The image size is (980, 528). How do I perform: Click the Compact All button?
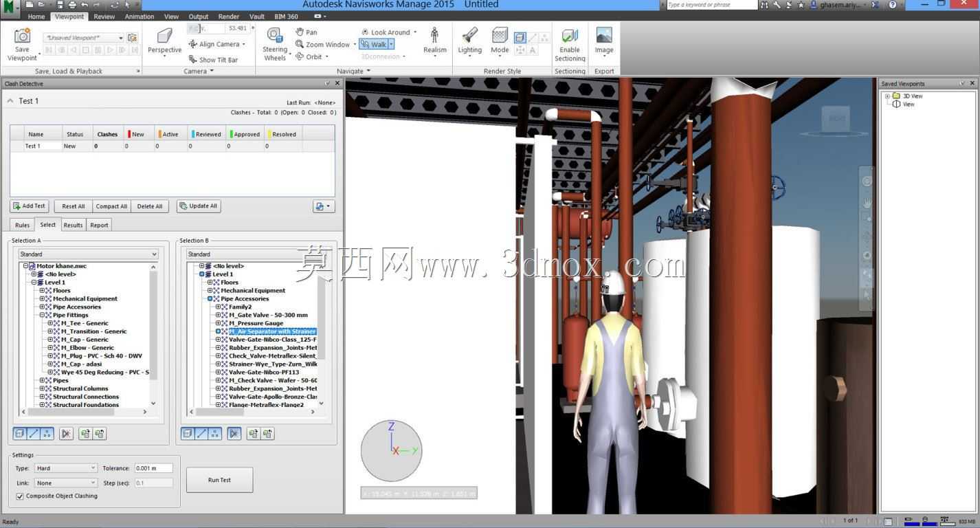pyautogui.click(x=111, y=206)
